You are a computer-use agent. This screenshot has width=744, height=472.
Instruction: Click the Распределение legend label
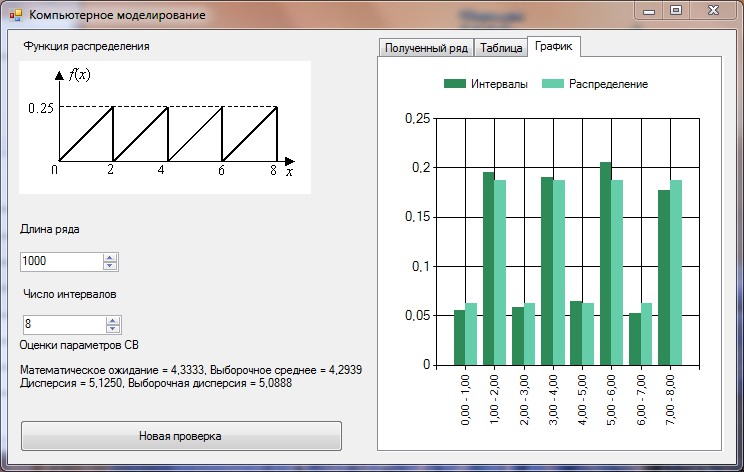click(x=608, y=84)
